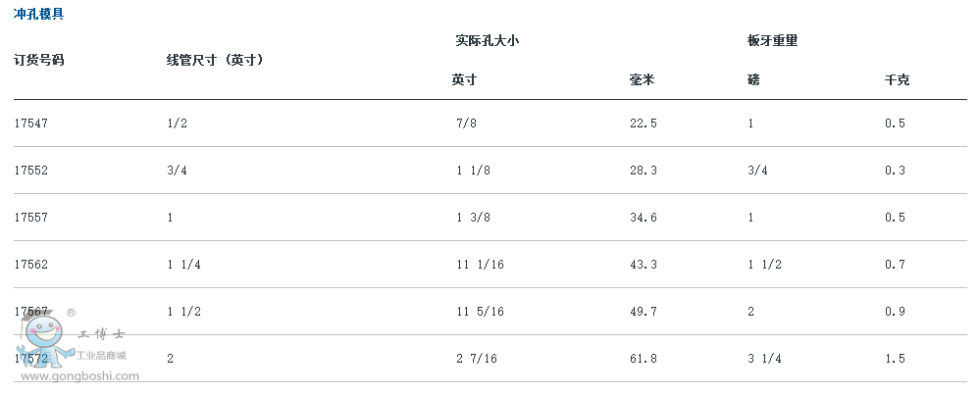980x395 pixels.
Task: Click the 3 1/4 pound weight value
Action: tap(764, 359)
